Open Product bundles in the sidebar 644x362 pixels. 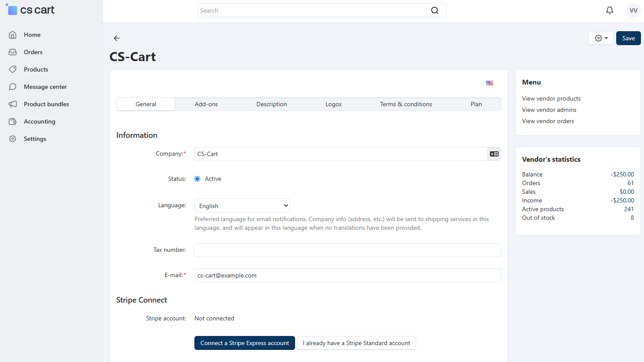pyautogui.click(x=46, y=104)
